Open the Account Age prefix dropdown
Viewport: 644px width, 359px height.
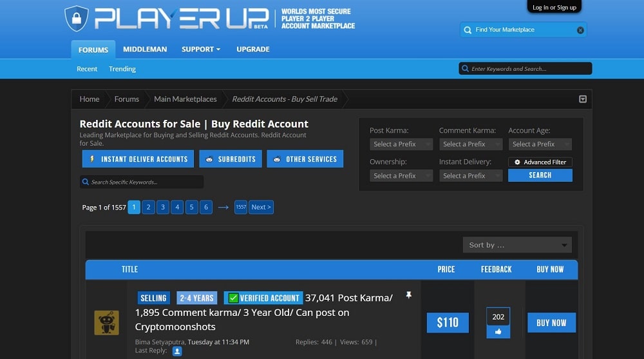pyautogui.click(x=540, y=144)
